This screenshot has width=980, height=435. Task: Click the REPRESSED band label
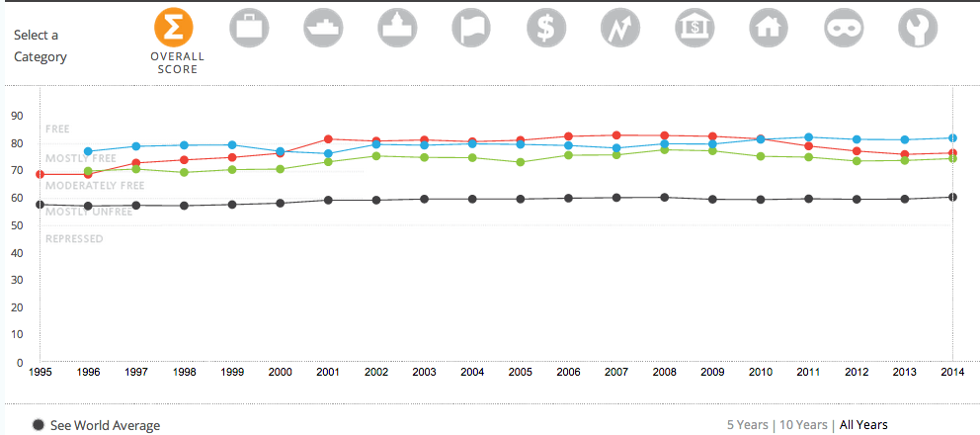pos(74,239)
